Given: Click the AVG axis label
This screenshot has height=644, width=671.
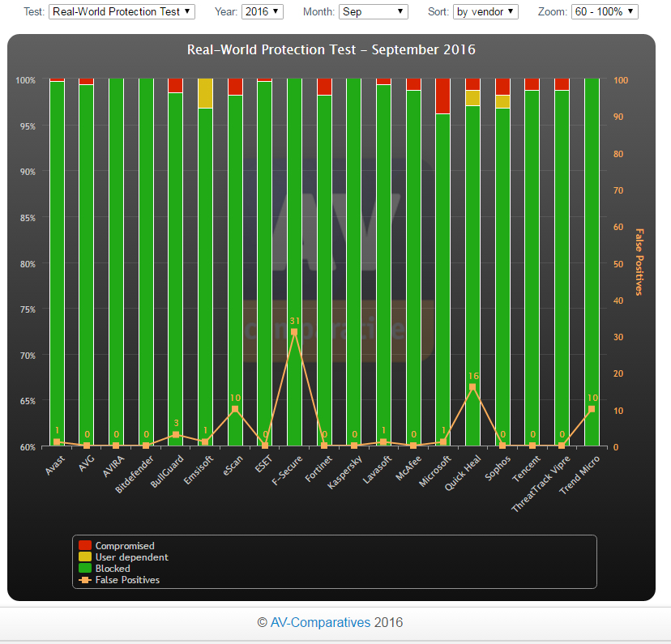Looking at the screenshot, I should tap(87, 463).
